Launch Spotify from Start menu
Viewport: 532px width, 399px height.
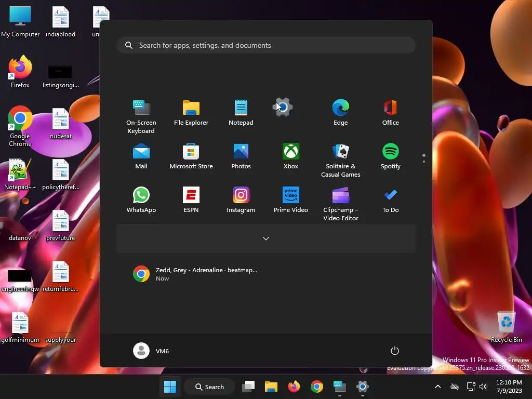point(391,156)
